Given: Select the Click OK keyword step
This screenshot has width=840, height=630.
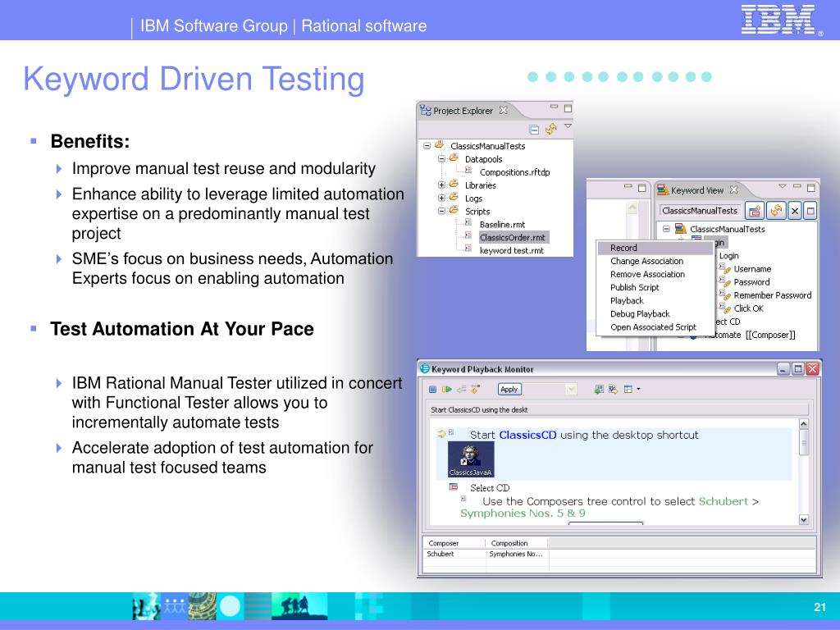Looking at the screenshot, I should pos(748,308).
